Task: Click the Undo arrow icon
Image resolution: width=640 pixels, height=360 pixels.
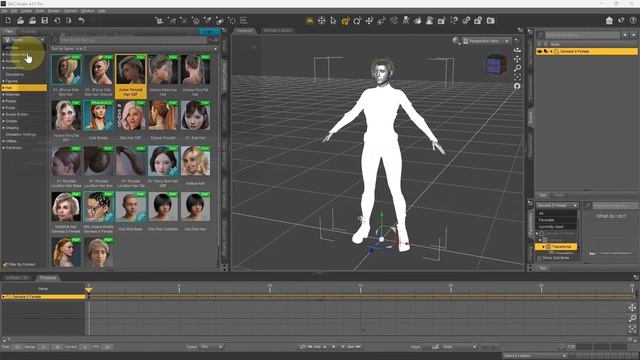Action: (x=81, y=20)
